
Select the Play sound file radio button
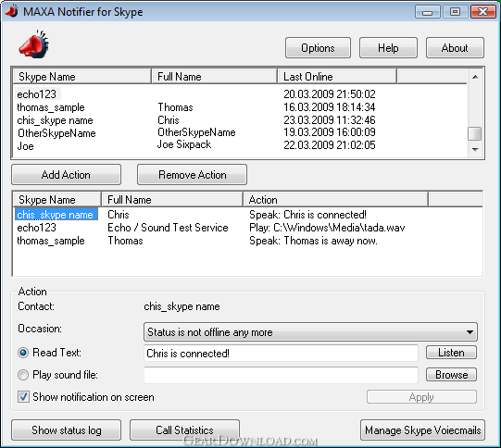point(23,375)
